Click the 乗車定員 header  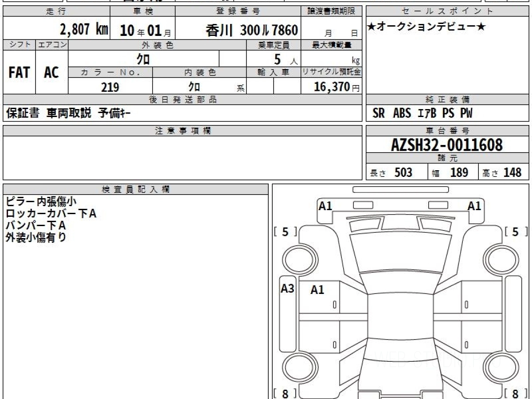click(x=274, y=45)
